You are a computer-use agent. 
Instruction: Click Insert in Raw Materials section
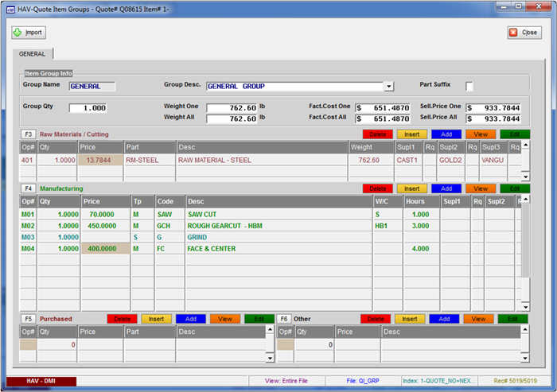click(x=411, y=134)
